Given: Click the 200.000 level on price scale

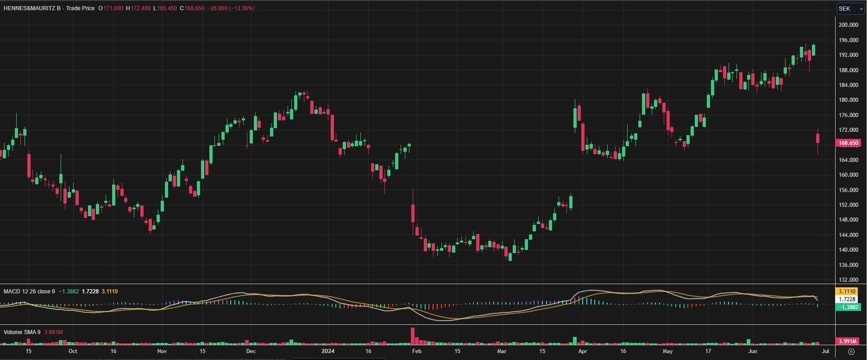Looking at the screenshot, I should (849, 25).
